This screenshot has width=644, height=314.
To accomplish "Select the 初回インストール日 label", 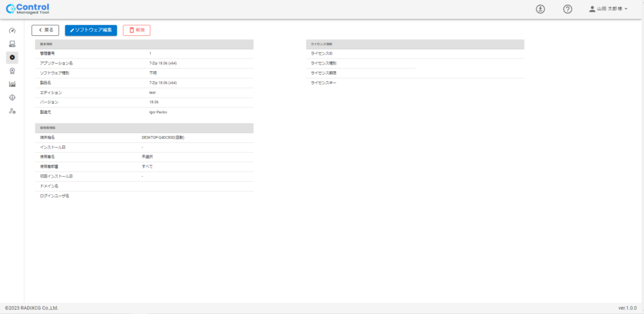I will (56, 176).
